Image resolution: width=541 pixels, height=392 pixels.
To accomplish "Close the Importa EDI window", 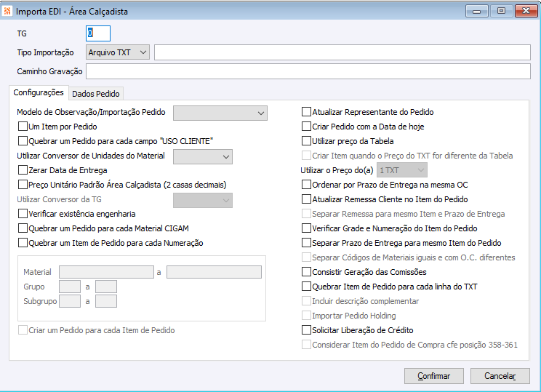I will click(526, 11).
